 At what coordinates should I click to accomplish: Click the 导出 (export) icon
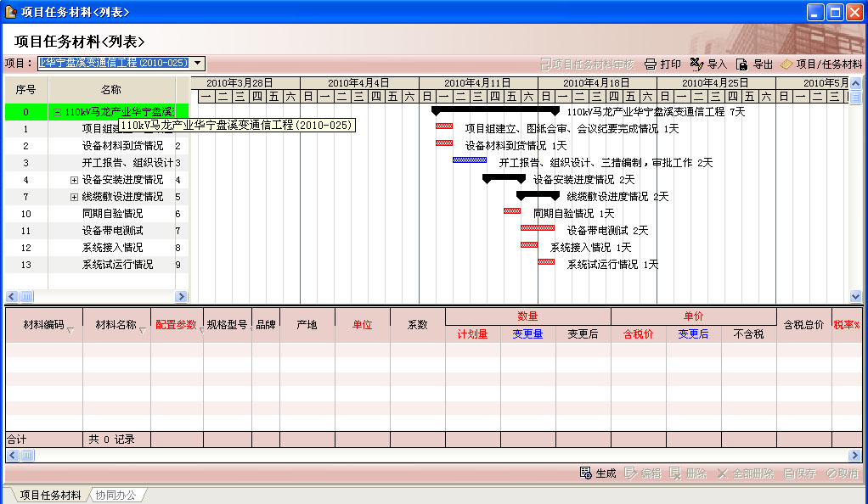click(x=741, y=64)
